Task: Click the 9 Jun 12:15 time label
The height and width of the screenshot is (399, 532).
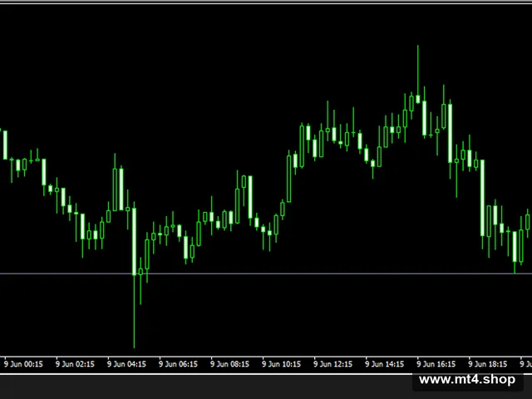Action: (332, 364)
